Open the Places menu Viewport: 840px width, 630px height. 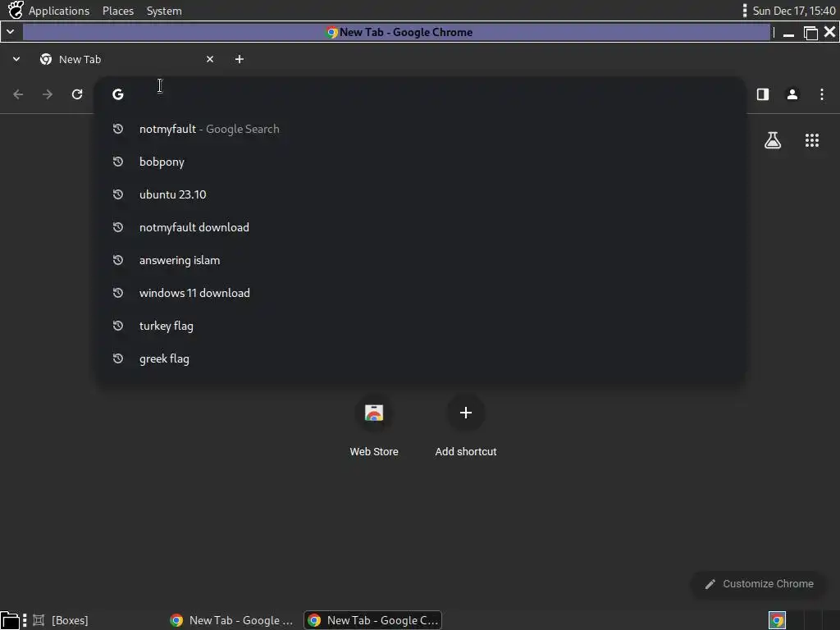pyautogui.click(x=118, y=11)
